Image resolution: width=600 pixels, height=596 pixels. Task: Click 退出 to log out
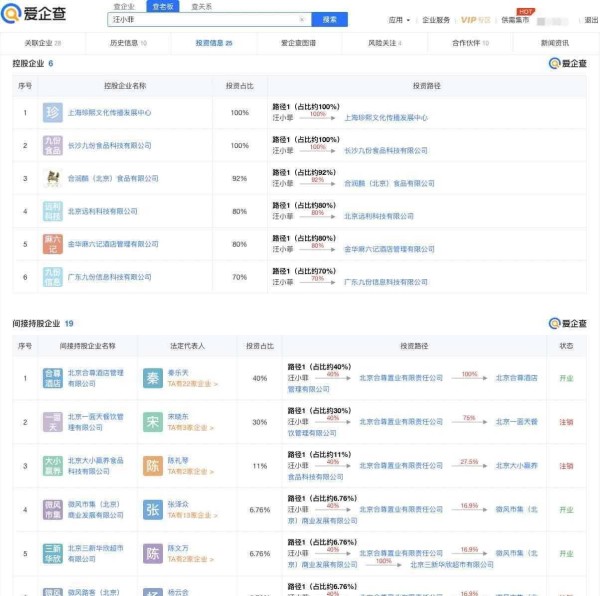pos(592,20)
